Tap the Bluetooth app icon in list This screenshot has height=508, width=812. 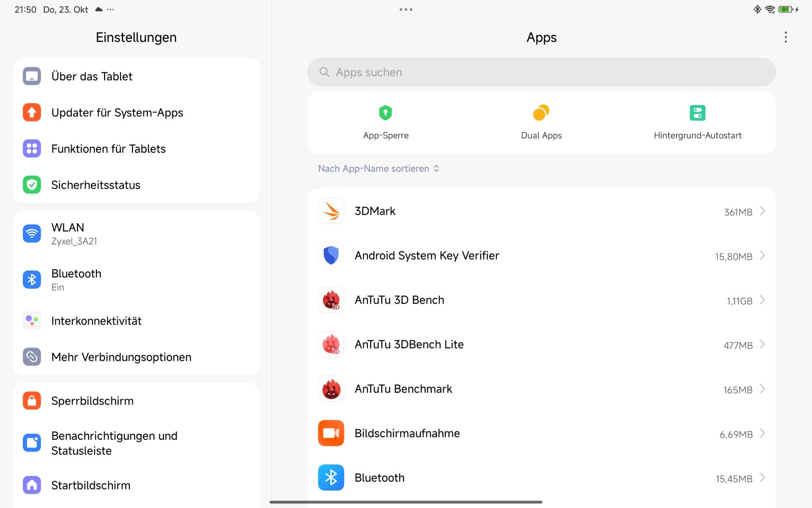pyautogui.click(x=331, y=478)
